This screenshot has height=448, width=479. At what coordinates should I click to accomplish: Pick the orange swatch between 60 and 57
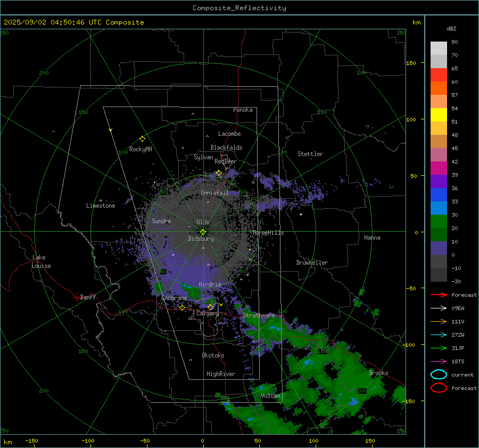(439, 88)
